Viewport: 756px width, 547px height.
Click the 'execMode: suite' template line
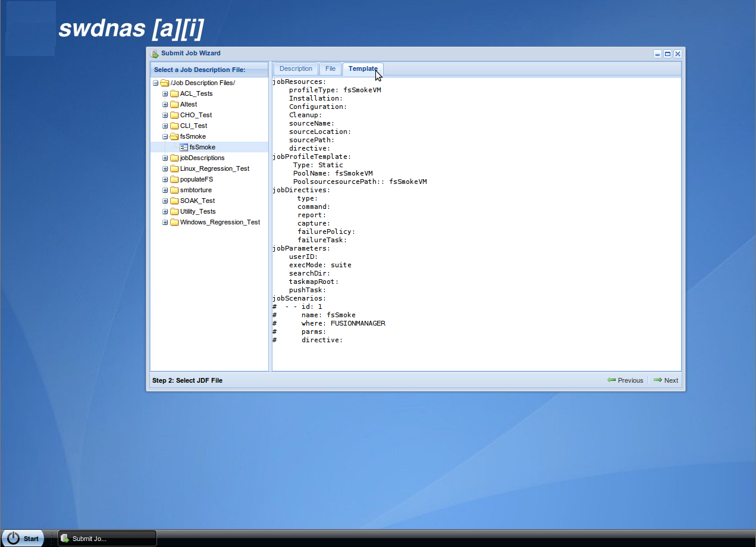click(320, 265)
